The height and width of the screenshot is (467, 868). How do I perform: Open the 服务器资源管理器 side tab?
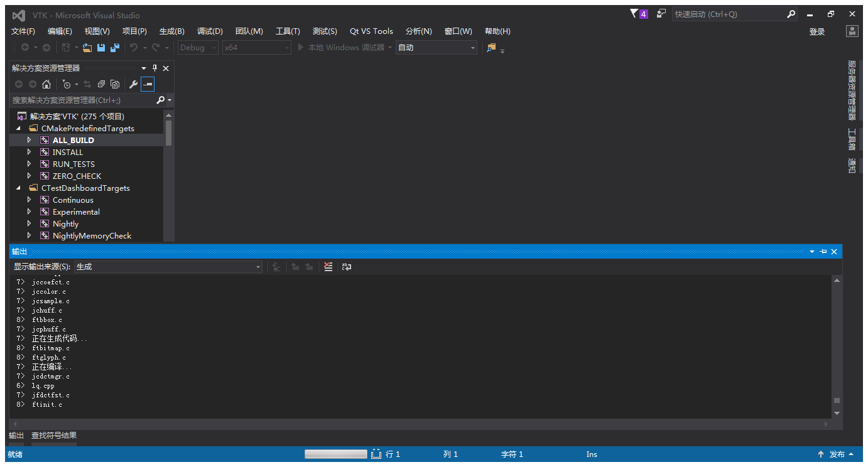point(852,90)
